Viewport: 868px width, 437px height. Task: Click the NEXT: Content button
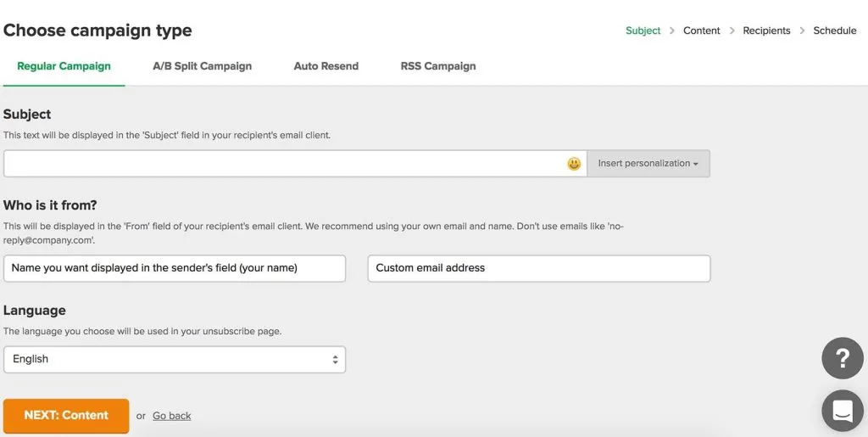66,416
